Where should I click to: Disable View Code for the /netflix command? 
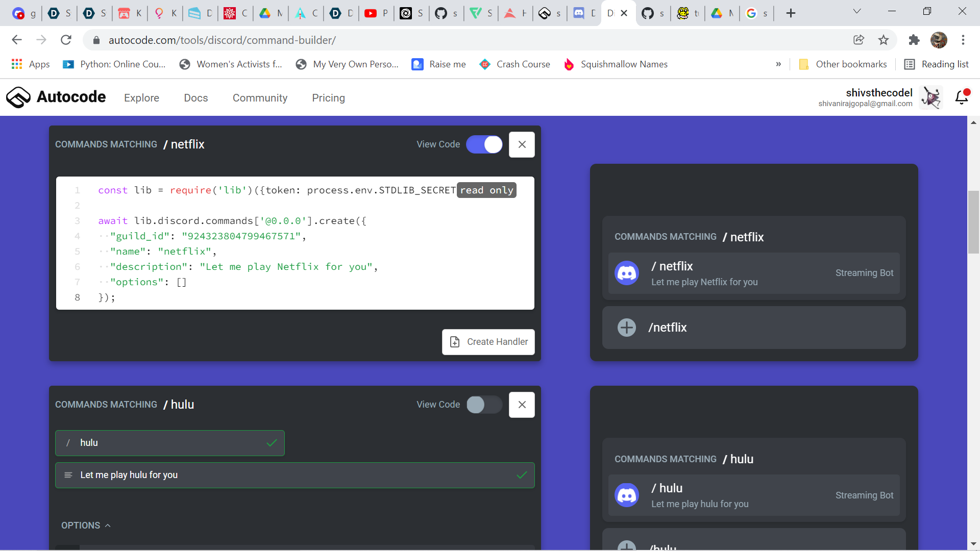484,144
